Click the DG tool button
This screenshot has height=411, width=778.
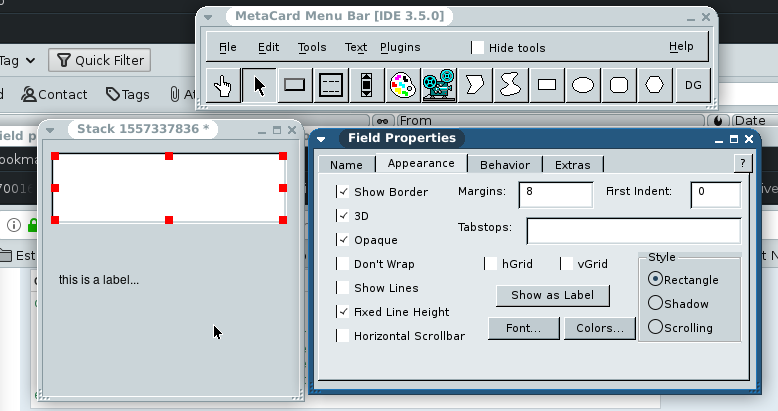[x=693, y=85]
